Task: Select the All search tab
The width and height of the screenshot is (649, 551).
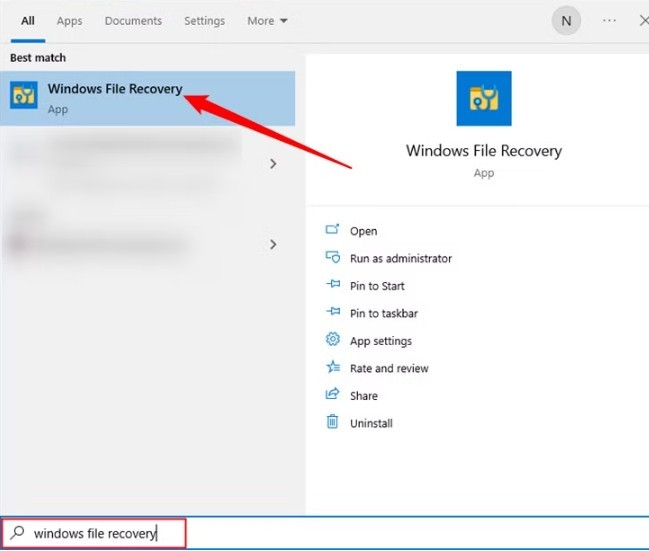Action: tap(28, 21)
